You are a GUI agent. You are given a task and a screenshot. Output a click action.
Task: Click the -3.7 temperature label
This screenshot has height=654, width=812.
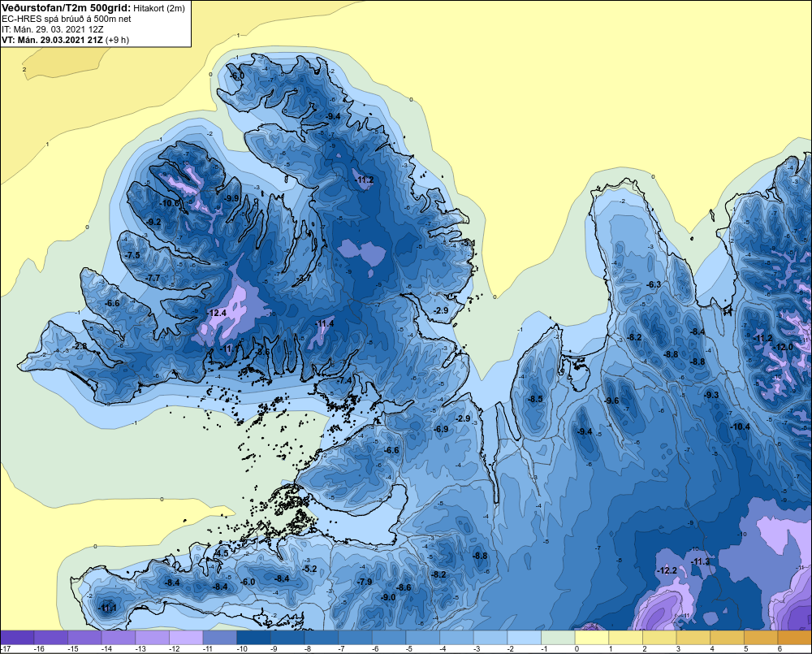tap(304, 278)
